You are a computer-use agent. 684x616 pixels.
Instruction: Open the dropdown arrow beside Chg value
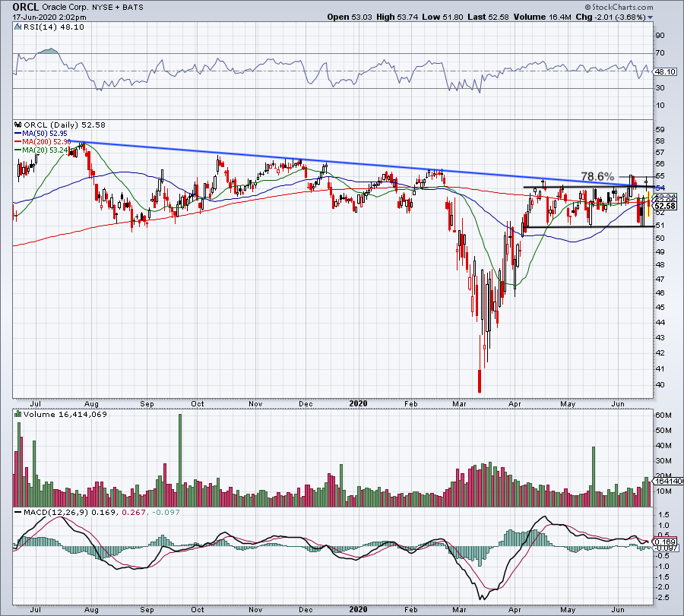pos(651,17)
